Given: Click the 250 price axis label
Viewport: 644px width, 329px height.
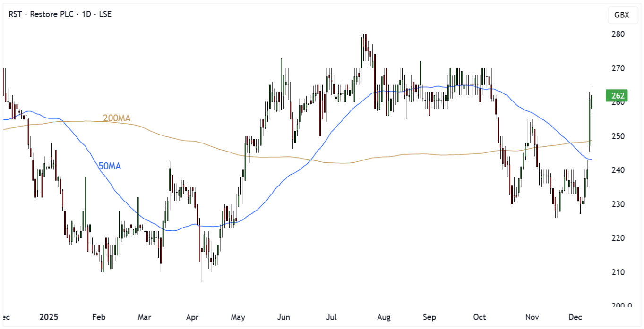Looking at the screenshot, I should click(x=618, y=136).
